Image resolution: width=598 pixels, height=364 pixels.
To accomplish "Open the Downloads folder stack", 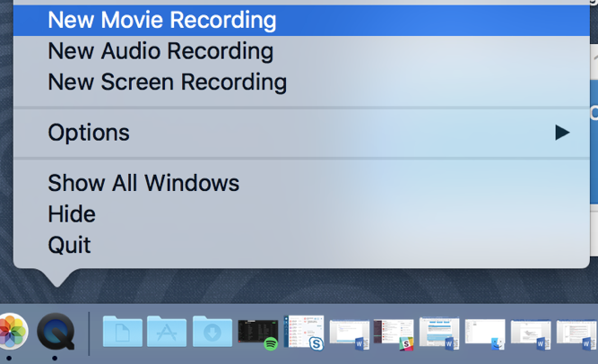I will pyautogui.click(x=212, y=332).
